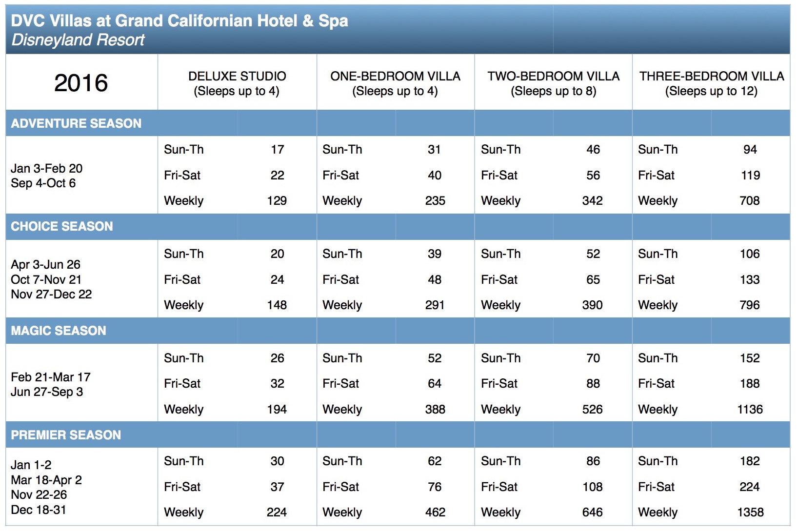Image resolution: width=797 pixels, height=532 pixels.
Task: Click the 1358 weekly Premier three-bedroom value
Action: 750,512
